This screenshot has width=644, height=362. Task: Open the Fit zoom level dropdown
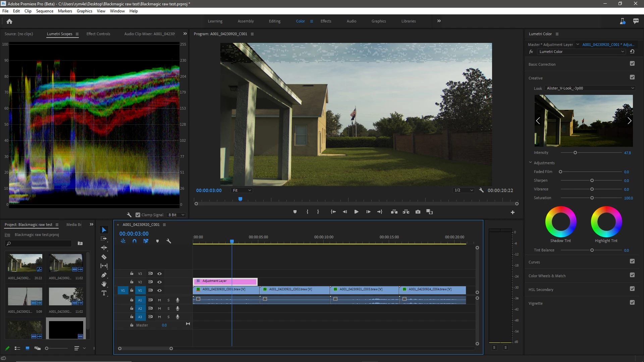pos(242,190)
